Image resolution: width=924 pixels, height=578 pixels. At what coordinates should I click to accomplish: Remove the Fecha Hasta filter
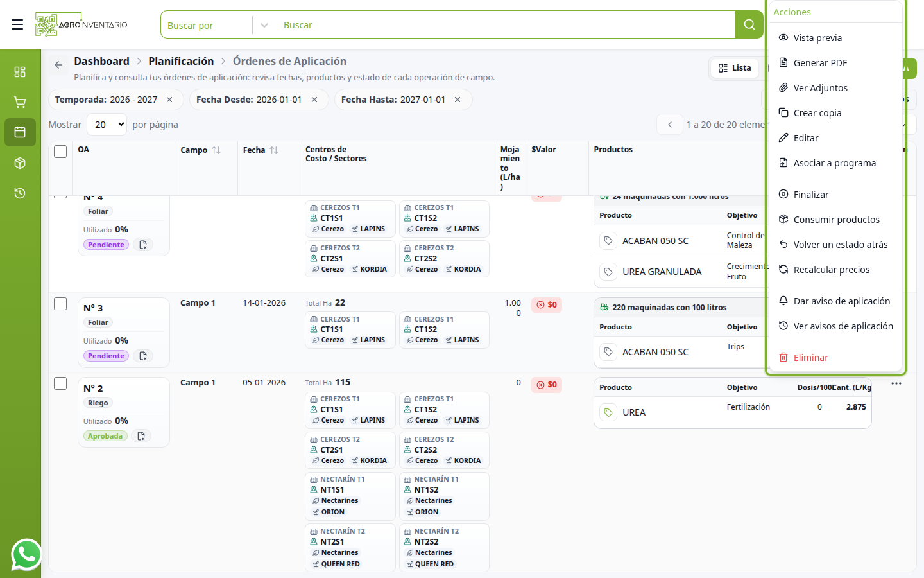click(x=458, y=100)
